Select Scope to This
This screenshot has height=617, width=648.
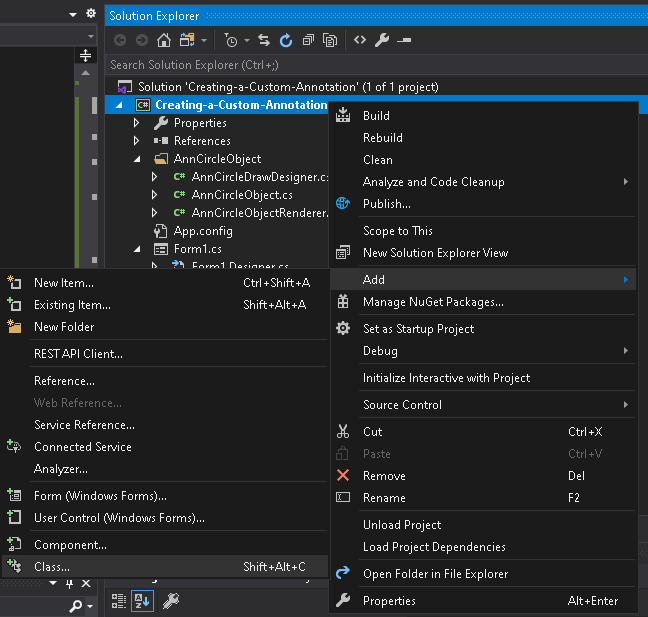(483, 231)
